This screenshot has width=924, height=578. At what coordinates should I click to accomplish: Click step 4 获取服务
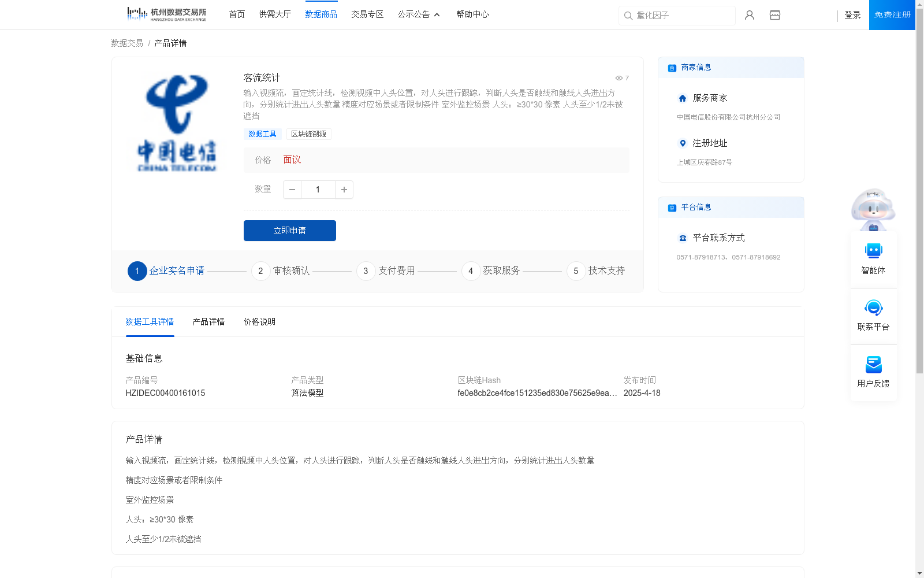[x=491, y=271]
